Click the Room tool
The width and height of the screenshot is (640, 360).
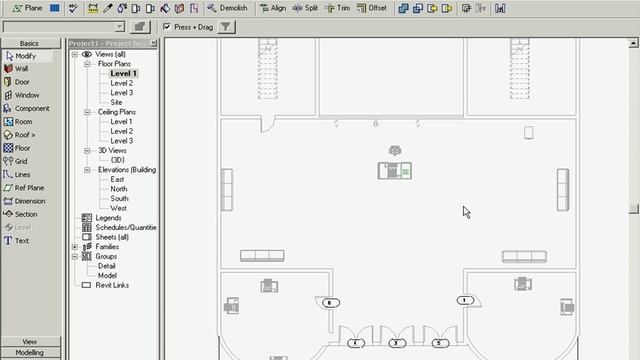(18, 122)
